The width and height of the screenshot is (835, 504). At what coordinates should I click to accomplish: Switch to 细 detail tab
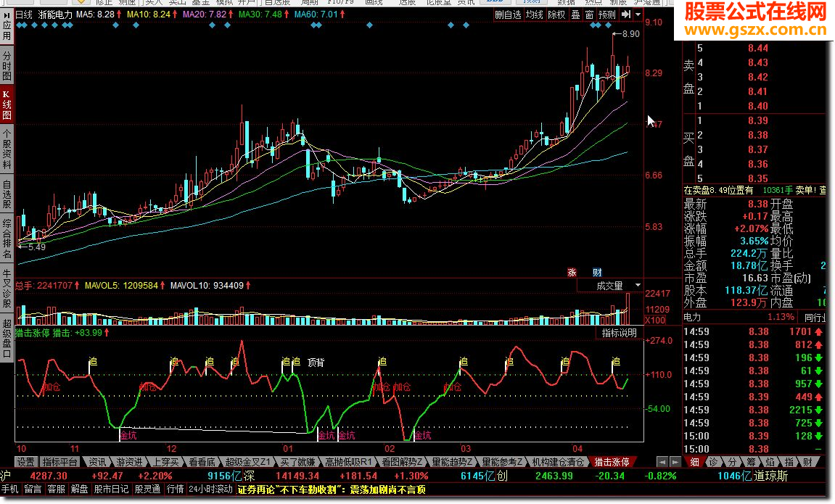(x=694, y=462)
